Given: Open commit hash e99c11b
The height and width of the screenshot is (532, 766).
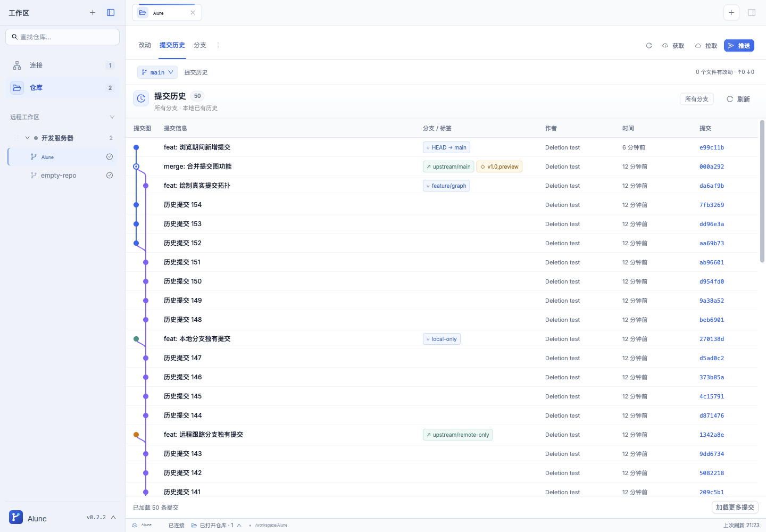Looking at the screenshot, I should click(x=712, y=147).
